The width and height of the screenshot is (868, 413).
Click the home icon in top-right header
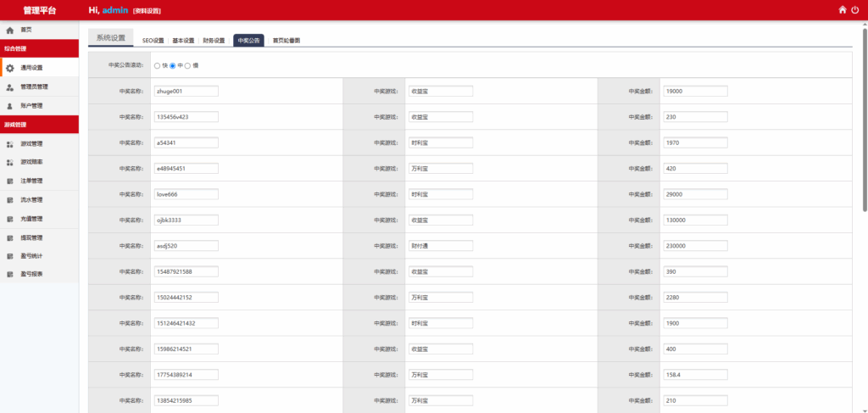843,10
